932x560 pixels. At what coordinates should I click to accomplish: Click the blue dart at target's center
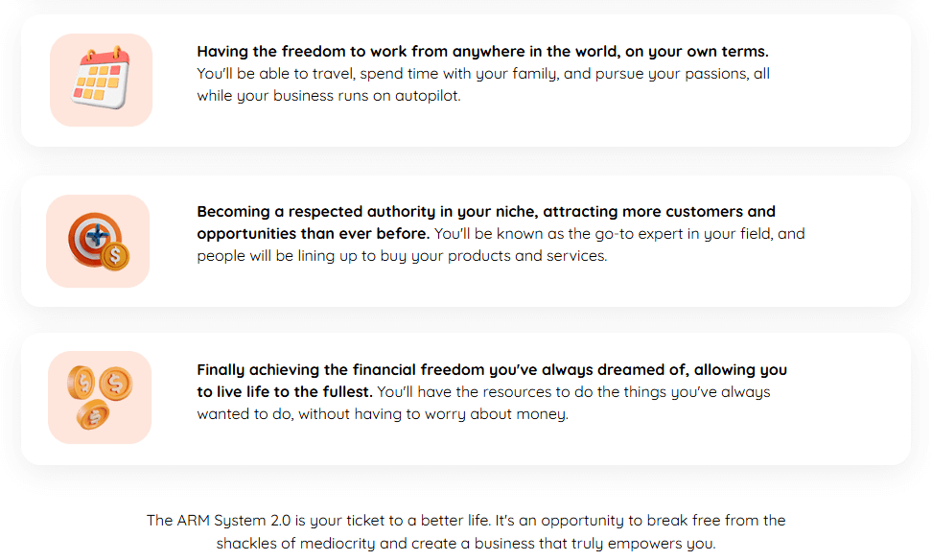97,237
